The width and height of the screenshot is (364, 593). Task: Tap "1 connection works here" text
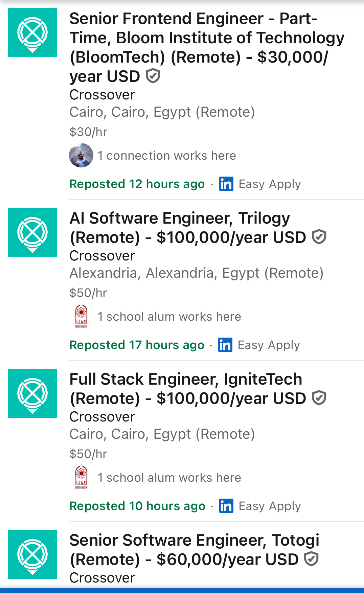coord(167,156)
